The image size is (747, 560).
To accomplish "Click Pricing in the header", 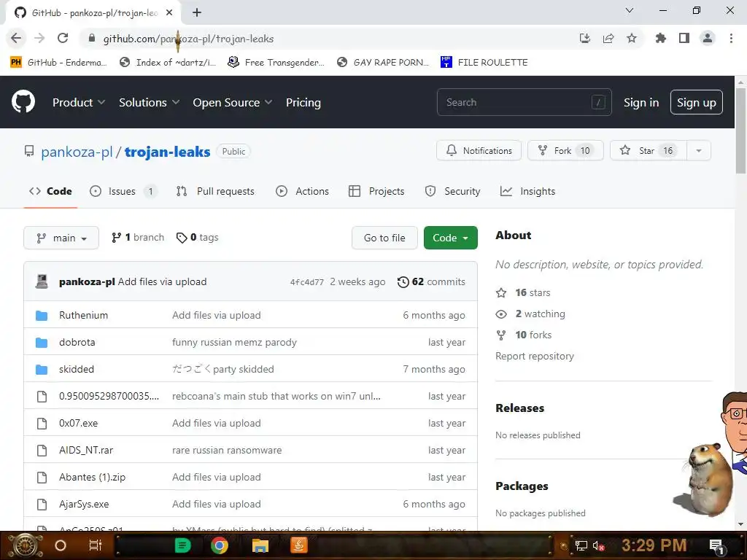I will [303, 102].
